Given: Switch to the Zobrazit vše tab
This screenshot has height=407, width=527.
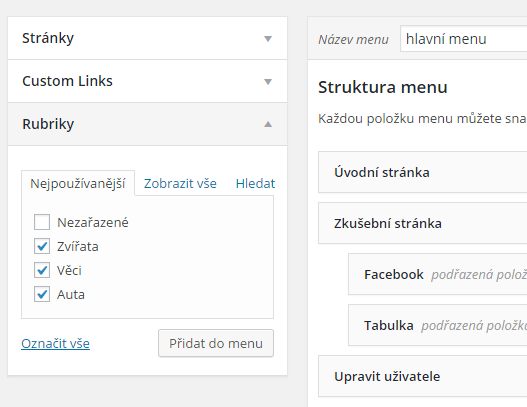Looking at the screenshot, I should click(x=180, y=184).
